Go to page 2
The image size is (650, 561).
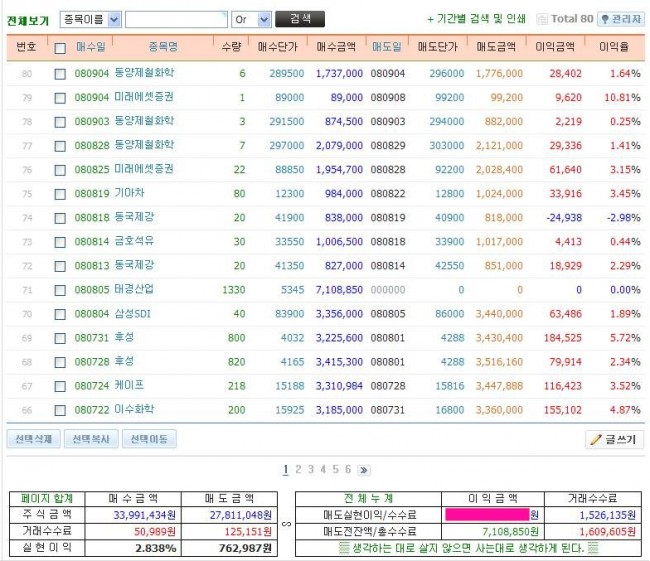coord(298,469)
